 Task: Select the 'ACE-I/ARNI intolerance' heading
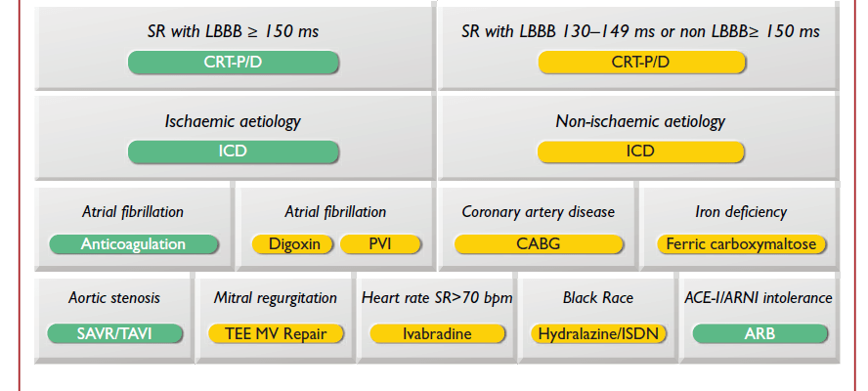click(x=759, y=298)
